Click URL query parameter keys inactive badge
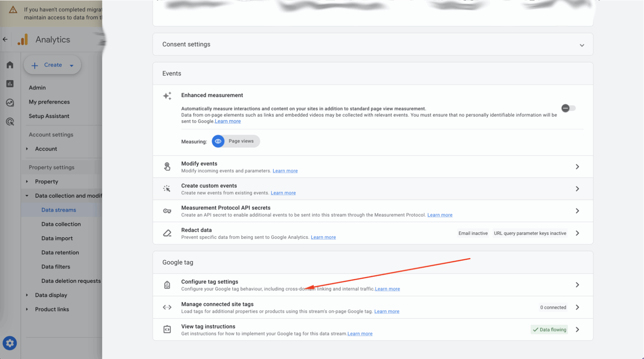Viewport: 644px width, 359px height. [x=530, y=233]
